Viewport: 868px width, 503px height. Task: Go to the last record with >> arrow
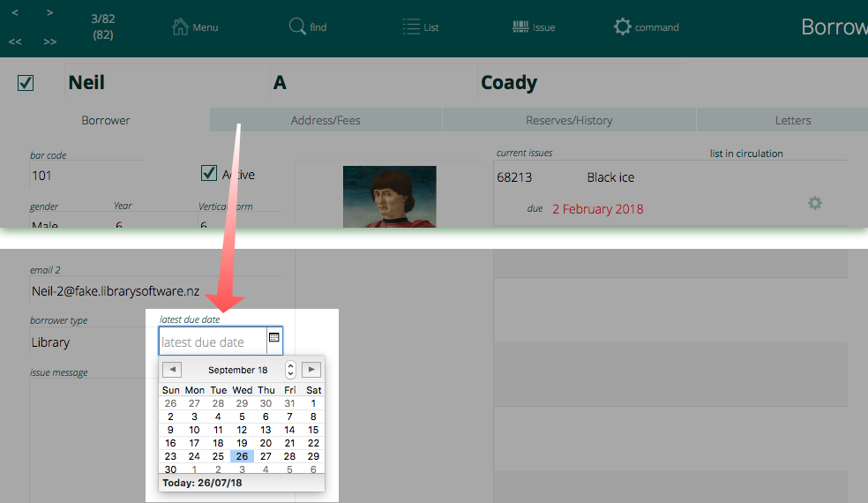pos(50,41)
